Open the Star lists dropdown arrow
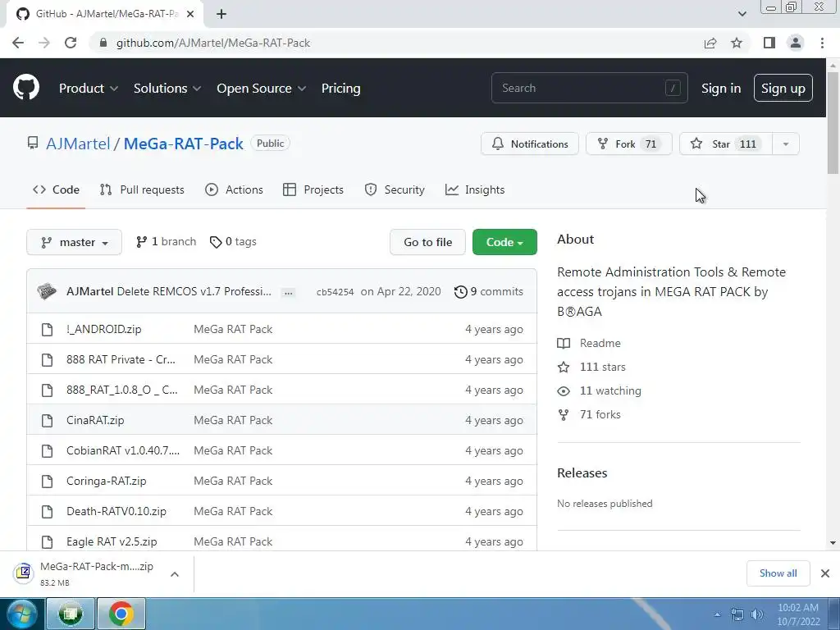840x630 pixels. pos(786,144)
